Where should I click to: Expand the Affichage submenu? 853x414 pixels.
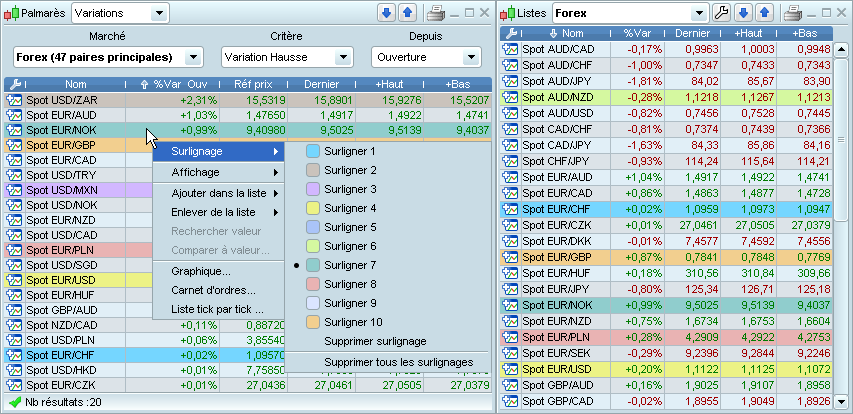point(219,172)
